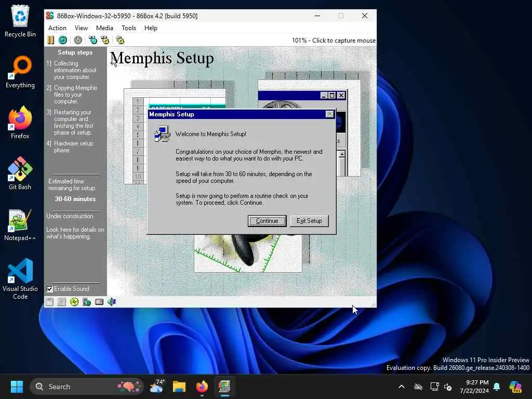Open the notification bell icon

click(x=497, y=387)
